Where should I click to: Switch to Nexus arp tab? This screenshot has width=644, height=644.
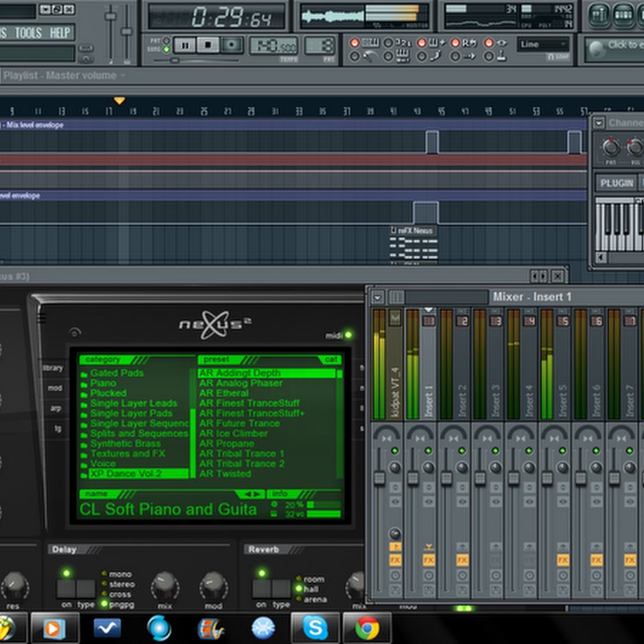point(55,409)
